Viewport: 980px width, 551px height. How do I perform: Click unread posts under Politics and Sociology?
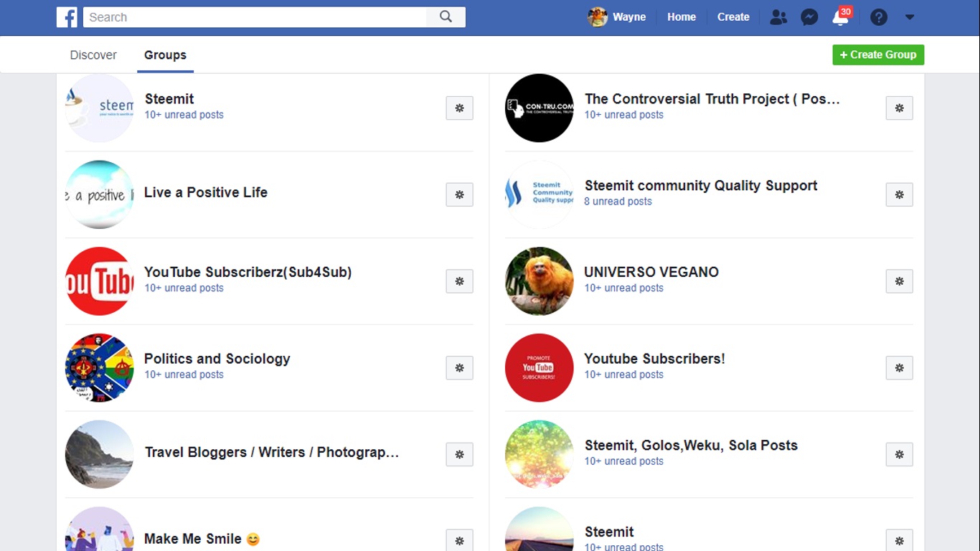pos(184,375)
